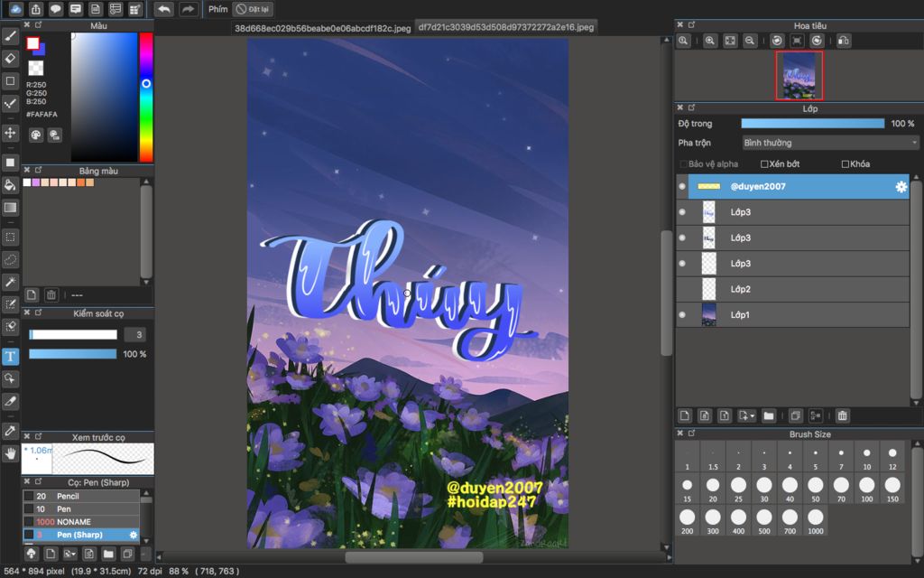Click the Đặt lại reset button

(254, 9)
